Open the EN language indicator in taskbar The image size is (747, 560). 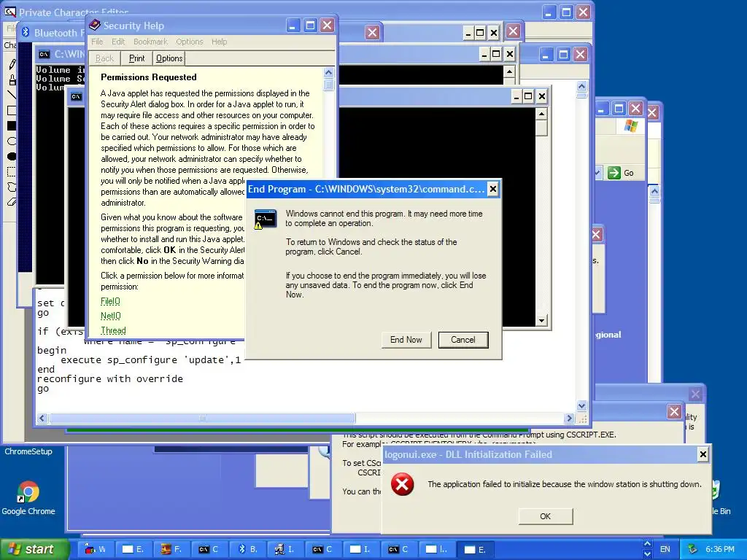(665, 549)
